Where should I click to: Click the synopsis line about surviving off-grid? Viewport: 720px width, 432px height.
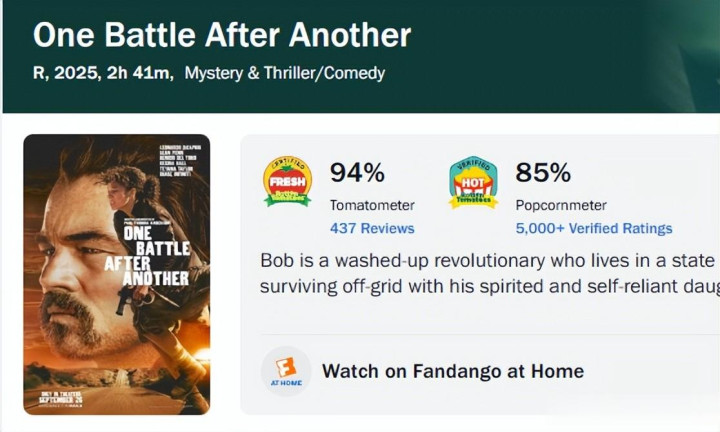[x=489, y=286]
